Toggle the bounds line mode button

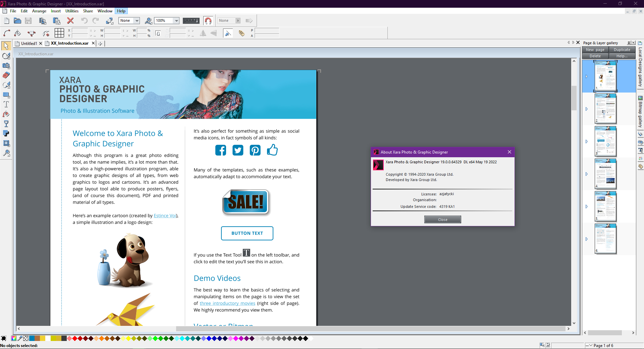pos(32,33)
